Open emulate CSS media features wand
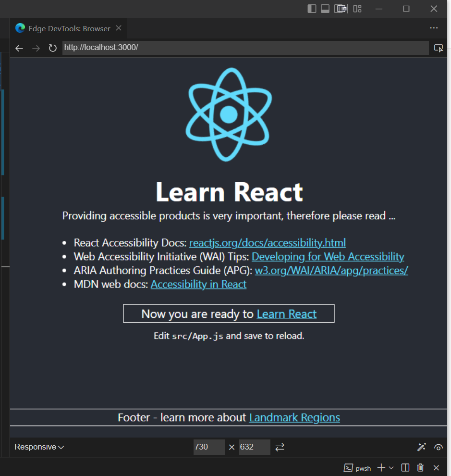Image resolution: width=451 pixels, height=476 pixels. [422, 447]
